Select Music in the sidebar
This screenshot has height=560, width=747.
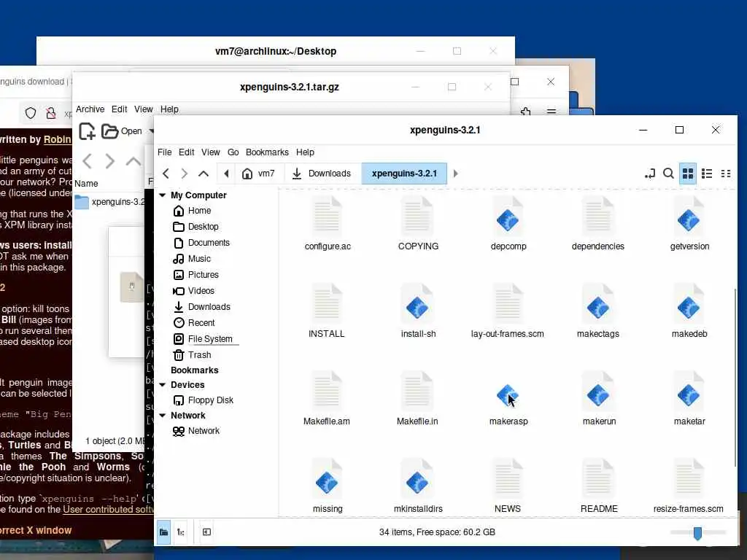[199, 259]
